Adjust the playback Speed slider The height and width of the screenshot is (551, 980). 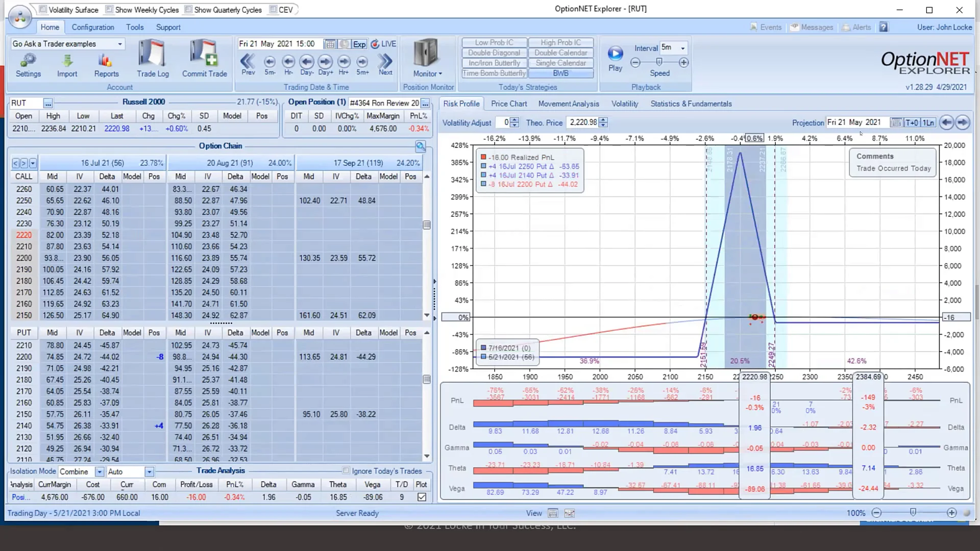[x=659, y=62]
